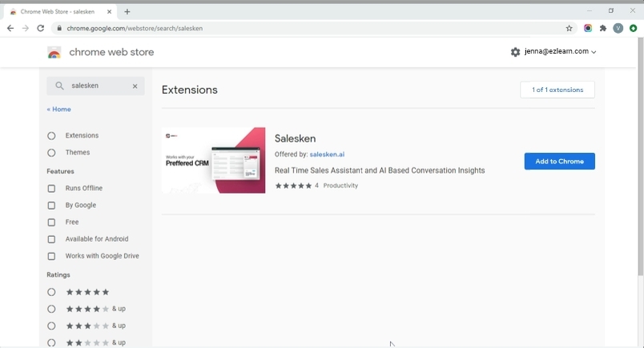Select the Themes radio filter
The height and width of the screenshot is (348, 644).
(x=51, y=153)
